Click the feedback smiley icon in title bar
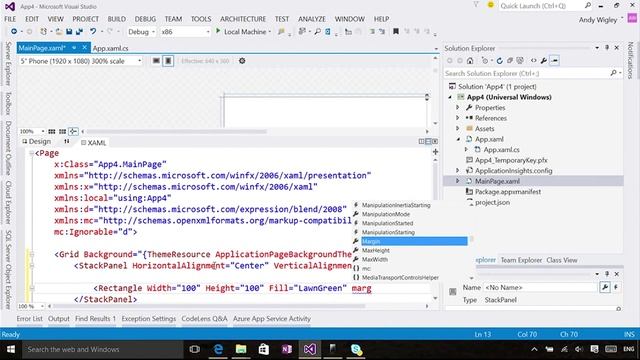 [x=491, y=5]
